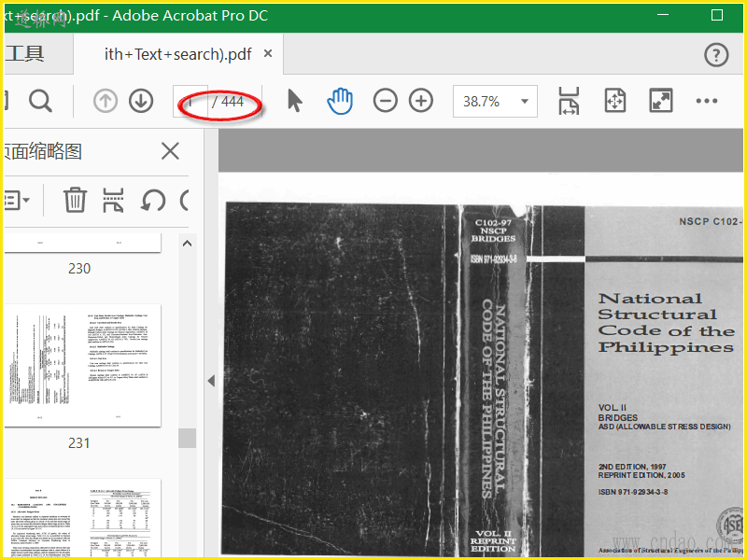Select the thumbnail below page 231

(83, 518)
